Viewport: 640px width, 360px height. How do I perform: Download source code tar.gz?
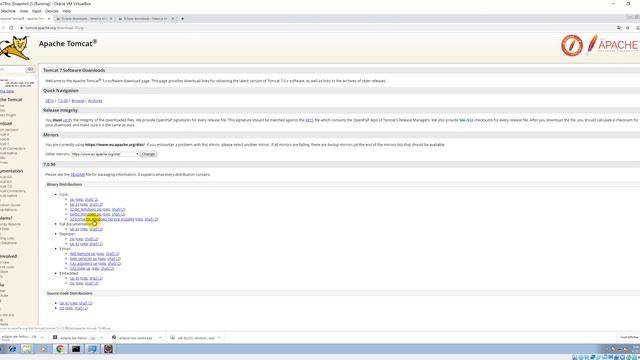click(x=64, y=303)
